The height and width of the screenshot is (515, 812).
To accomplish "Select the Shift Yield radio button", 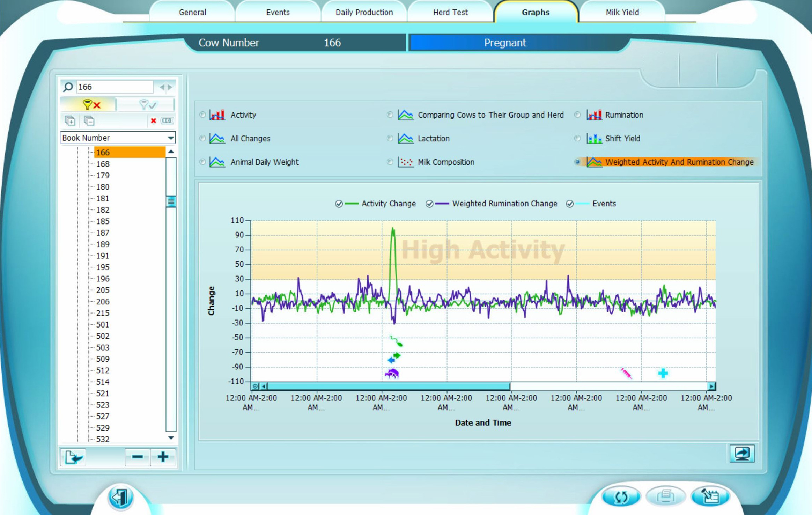I will (578, 139).
